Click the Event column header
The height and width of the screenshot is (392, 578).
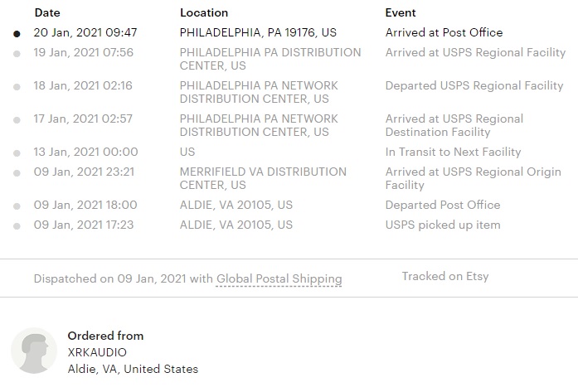[401, 13]
